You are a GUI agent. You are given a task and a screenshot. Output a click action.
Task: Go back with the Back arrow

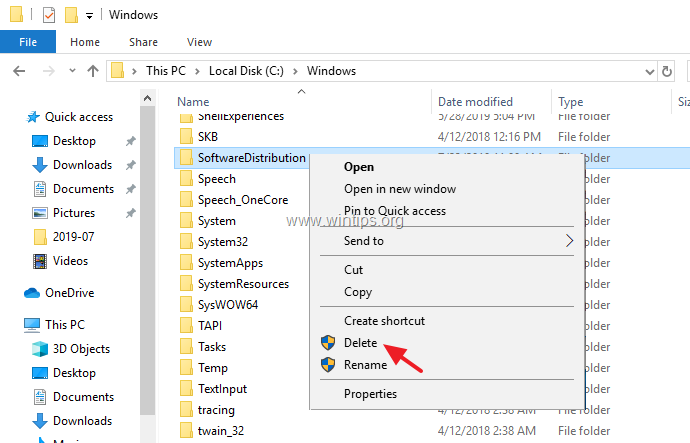19,71
